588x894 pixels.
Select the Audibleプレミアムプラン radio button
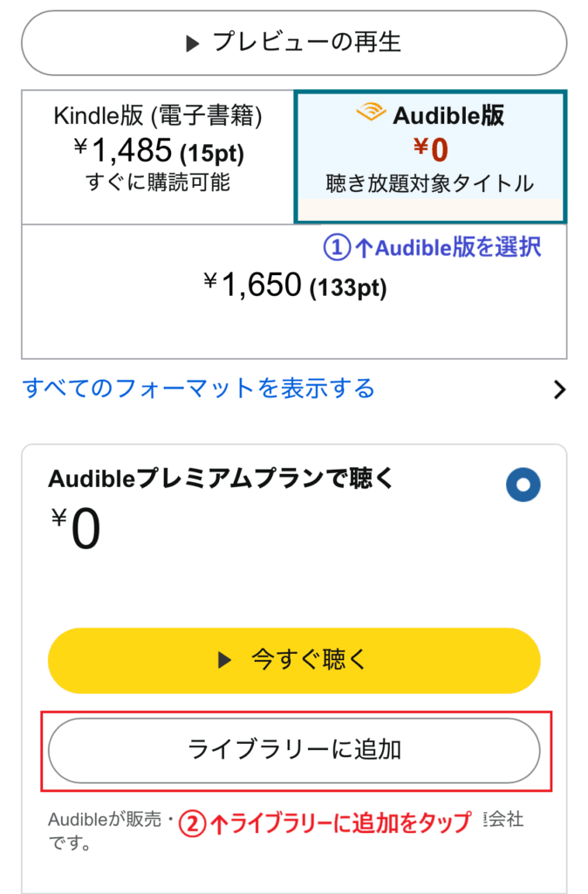coord(523,485)
